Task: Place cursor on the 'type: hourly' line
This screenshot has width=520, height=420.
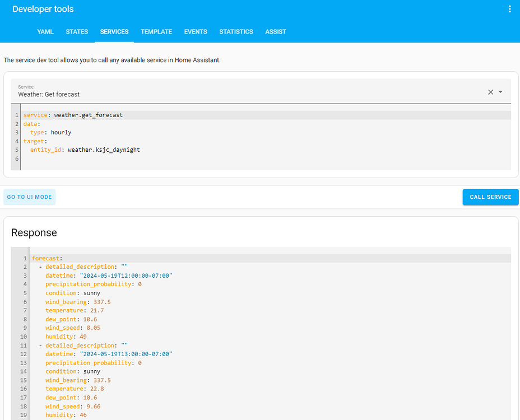Action: (51, 133)
